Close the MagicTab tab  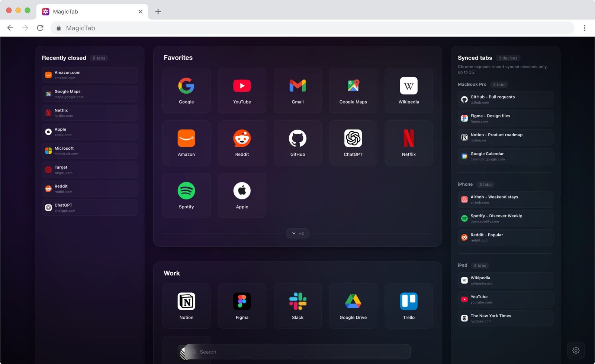pos(140,12)
